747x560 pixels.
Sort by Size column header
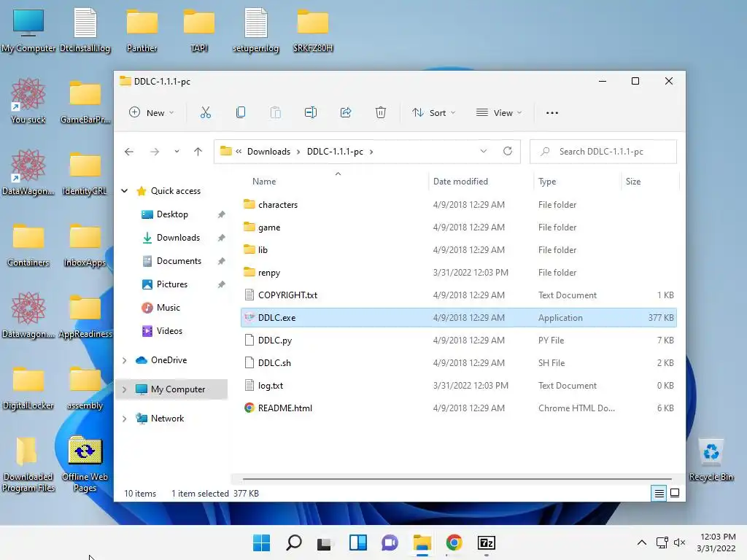[633, 182]
